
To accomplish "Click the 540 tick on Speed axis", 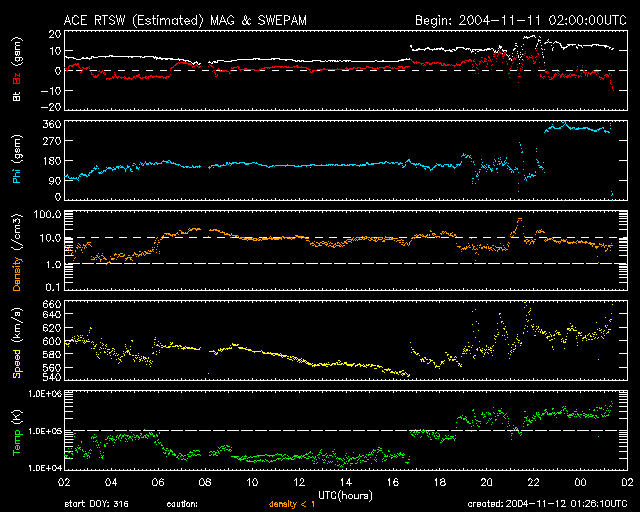I will 52,377.
